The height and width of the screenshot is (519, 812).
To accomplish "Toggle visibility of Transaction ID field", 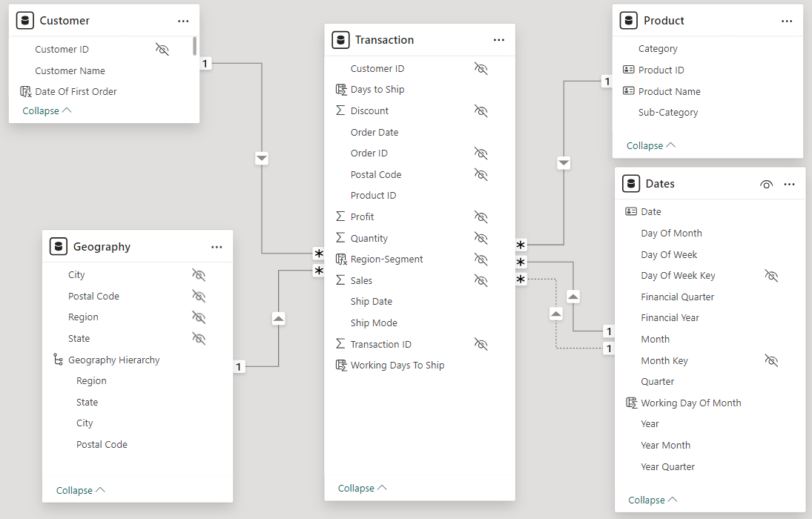I will coord(481,344).
